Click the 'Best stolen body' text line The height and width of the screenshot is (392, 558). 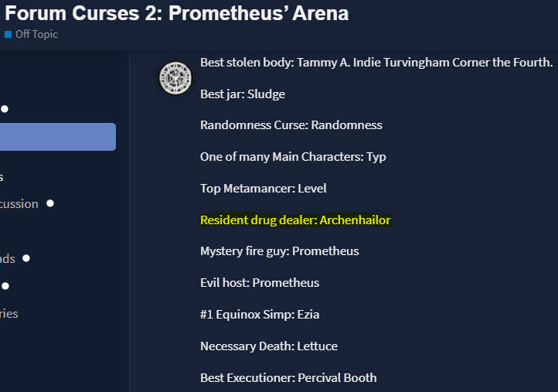[x=376, y=63]
